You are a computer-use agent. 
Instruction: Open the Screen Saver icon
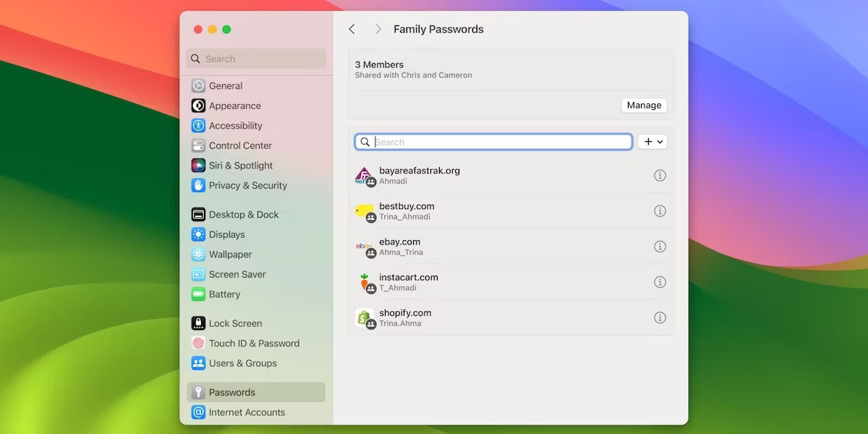click(198, 274)
